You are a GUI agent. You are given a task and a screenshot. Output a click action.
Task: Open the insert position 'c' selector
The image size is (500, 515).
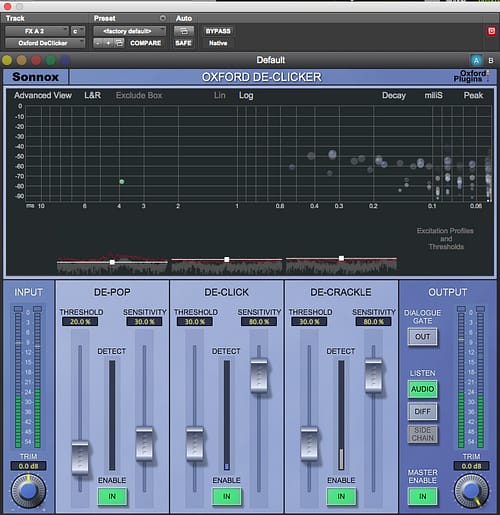pyautogui.click(x=77, y=31)
